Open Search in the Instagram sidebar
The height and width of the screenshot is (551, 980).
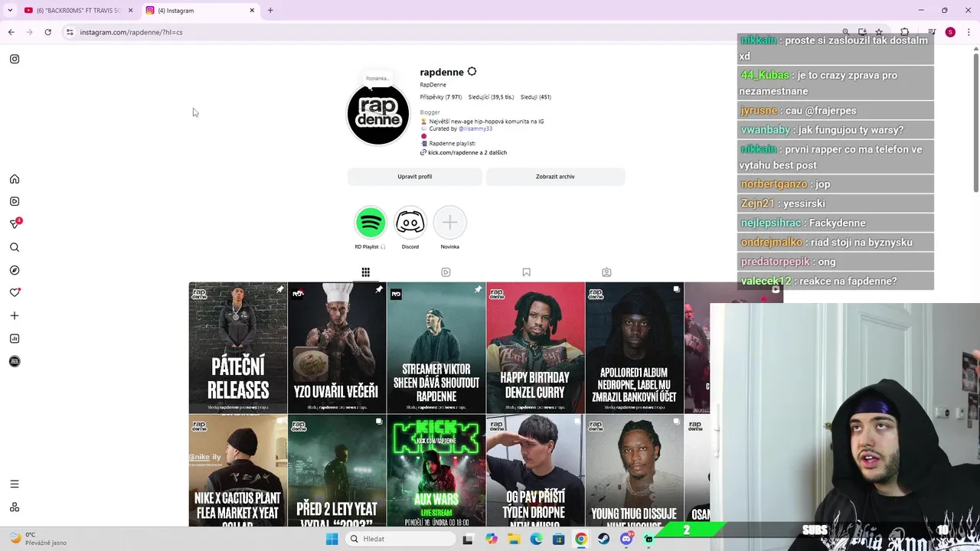pyautogui.click(x=15, y=247)
